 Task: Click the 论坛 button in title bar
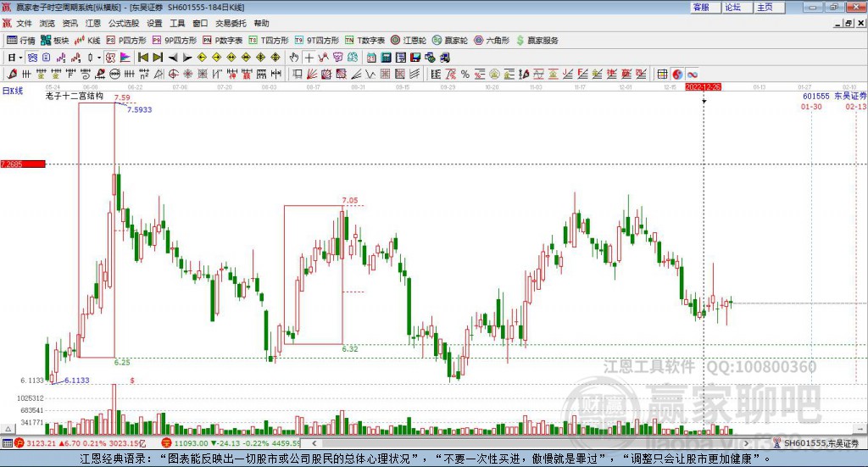(737, 7)
